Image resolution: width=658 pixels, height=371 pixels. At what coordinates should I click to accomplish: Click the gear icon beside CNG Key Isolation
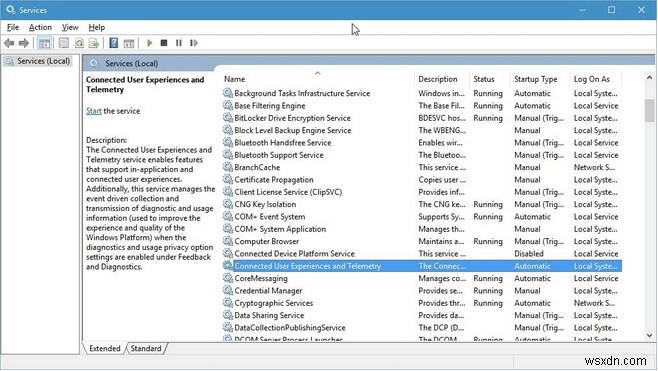pos(228,204)
